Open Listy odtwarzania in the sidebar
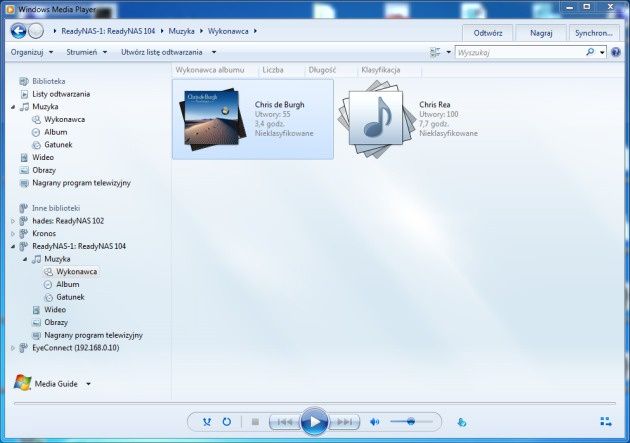The width and height of the screenshot is (630, 443). point(61,94)
